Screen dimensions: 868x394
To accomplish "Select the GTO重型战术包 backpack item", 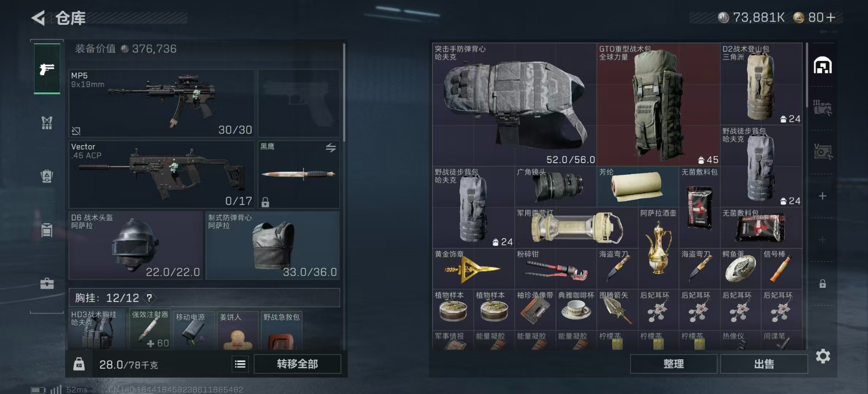I will pos(658,104).
